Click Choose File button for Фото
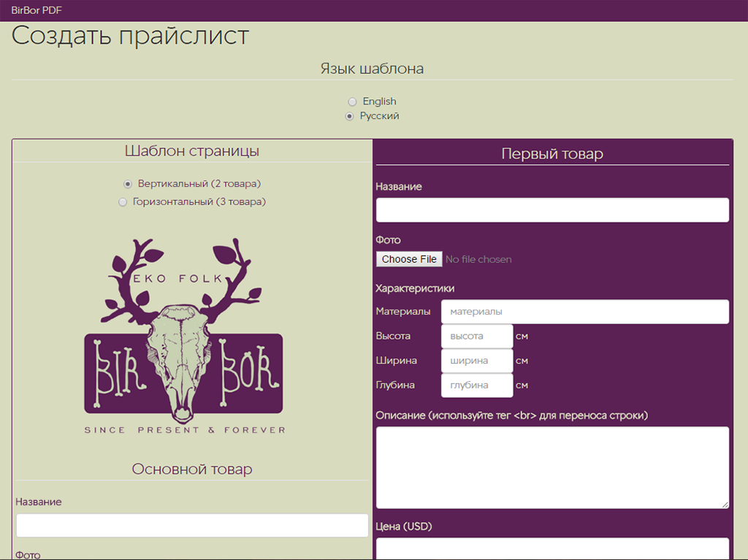The image size is (748, 560). [409, 259]
